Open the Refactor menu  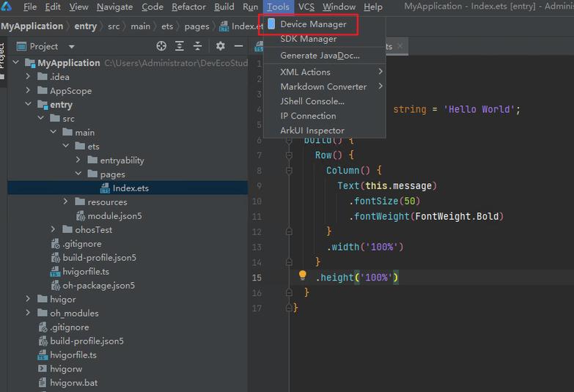188,7
